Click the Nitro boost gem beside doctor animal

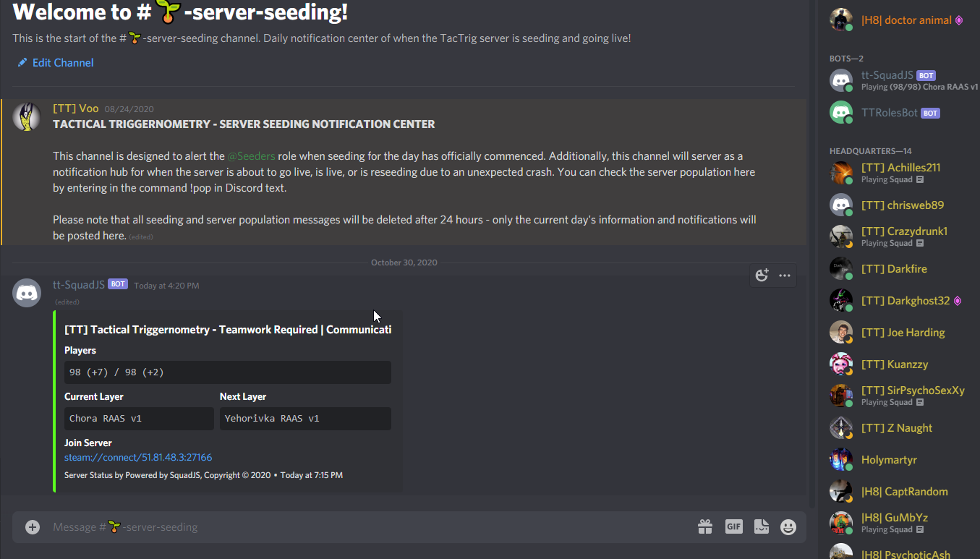coord(959,20)
